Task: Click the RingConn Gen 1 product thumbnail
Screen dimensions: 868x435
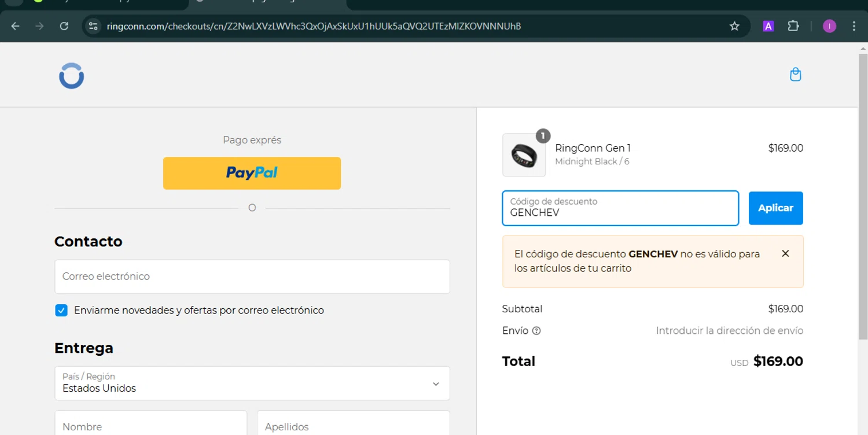Action: click(x=524, y=155)
